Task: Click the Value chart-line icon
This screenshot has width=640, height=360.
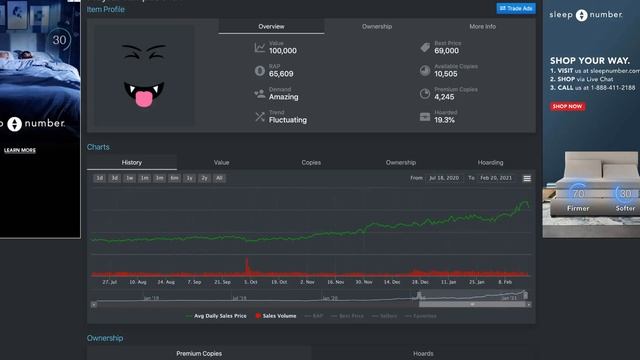Action: tap(260, 48)
